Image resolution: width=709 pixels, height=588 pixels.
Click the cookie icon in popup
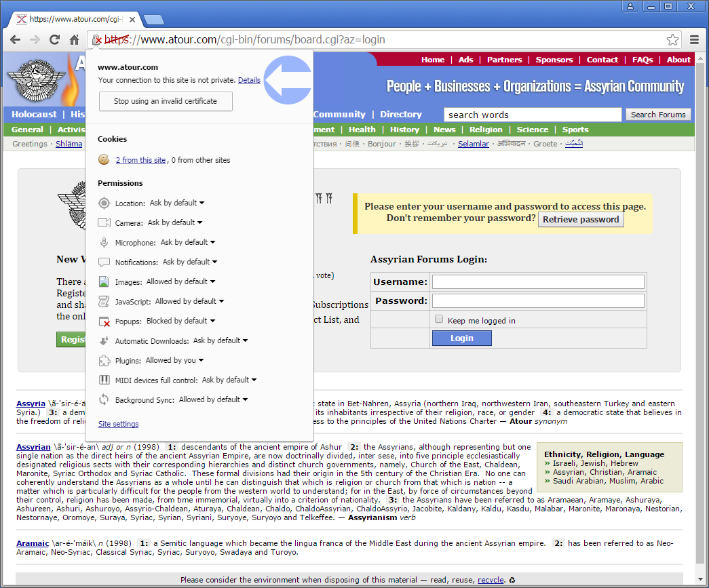click(104, 159)
